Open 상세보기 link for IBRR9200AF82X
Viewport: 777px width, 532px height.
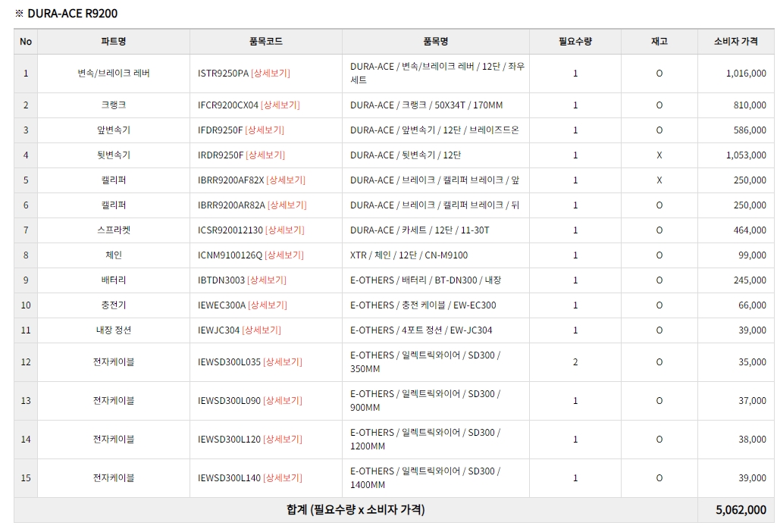pos(286,180)
